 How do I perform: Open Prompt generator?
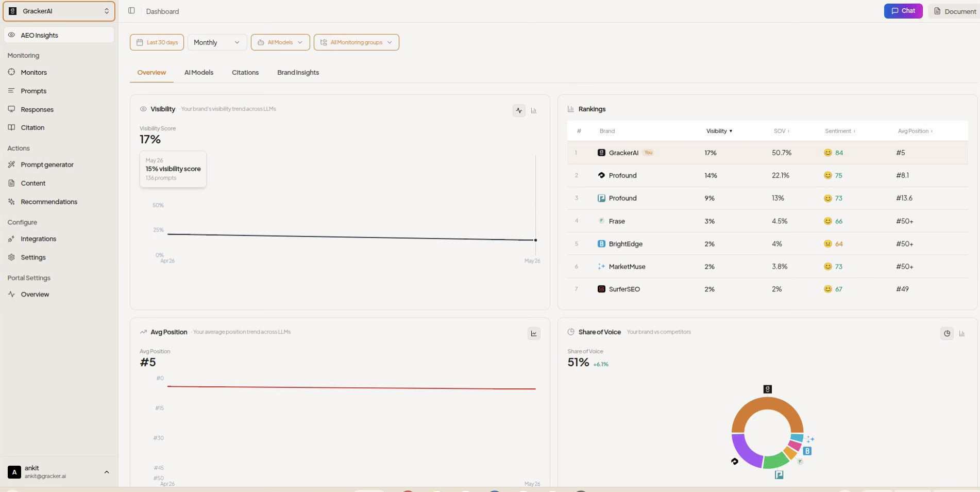pyautogui.click(x=47, y=165)
